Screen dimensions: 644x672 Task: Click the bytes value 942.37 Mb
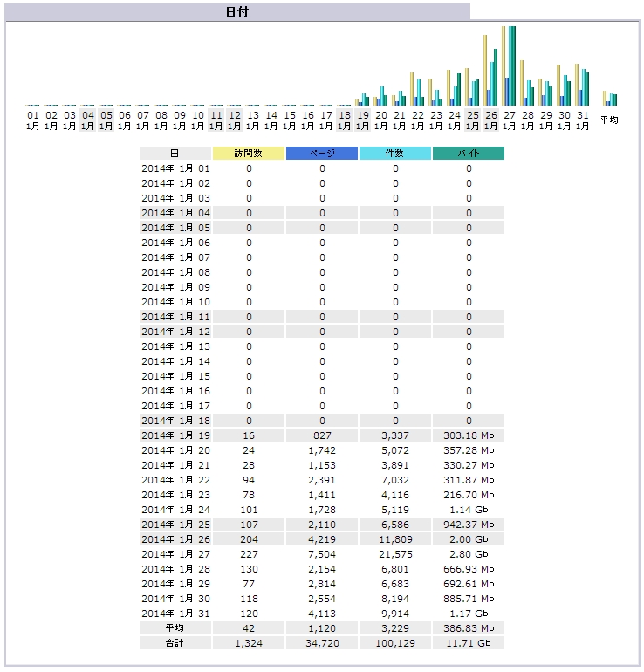pyautogui.click(x=469, y=525)
